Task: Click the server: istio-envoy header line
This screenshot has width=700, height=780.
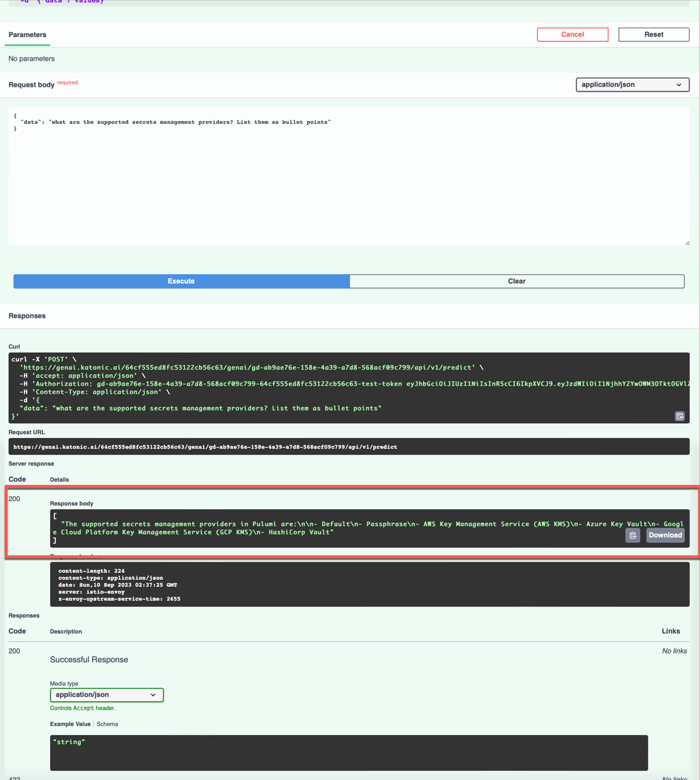Action: (91, 592)
